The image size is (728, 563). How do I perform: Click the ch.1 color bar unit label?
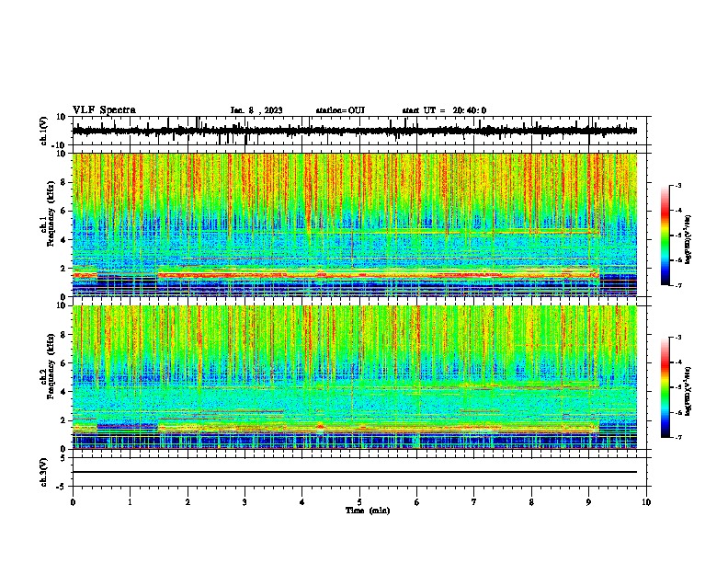688,240
